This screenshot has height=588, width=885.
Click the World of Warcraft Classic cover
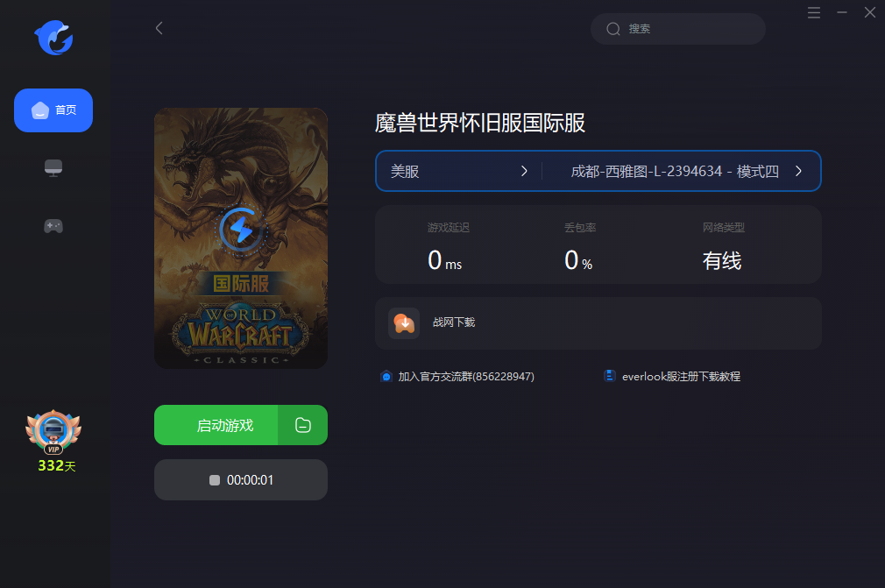pos(241,238)
